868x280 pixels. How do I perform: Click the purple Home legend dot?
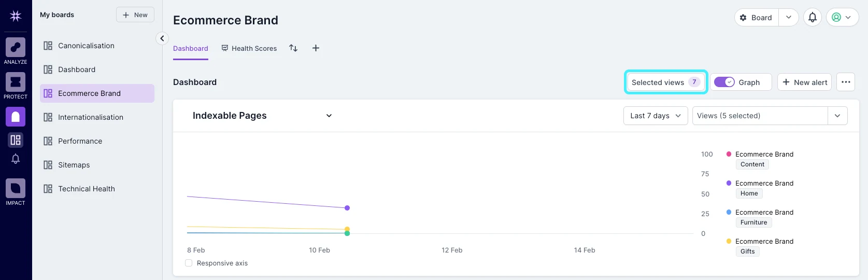pos(729,183)
